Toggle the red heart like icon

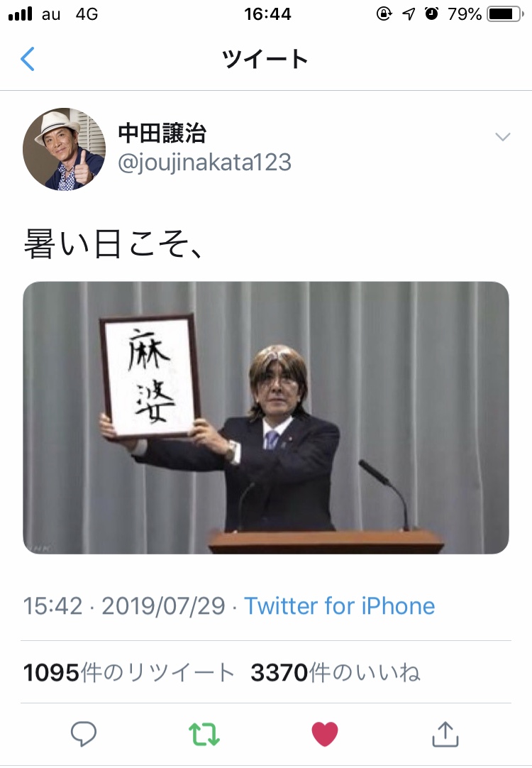325,734
